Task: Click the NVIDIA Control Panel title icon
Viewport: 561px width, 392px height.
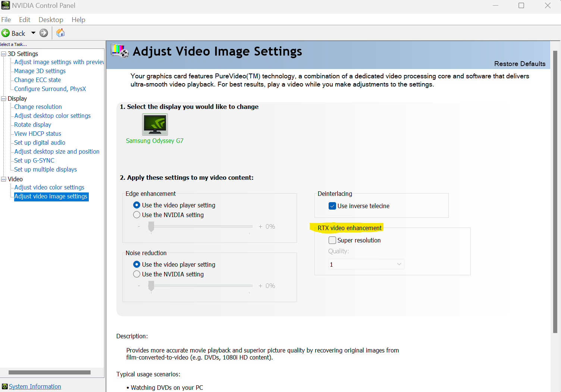Action: point(5,5)
